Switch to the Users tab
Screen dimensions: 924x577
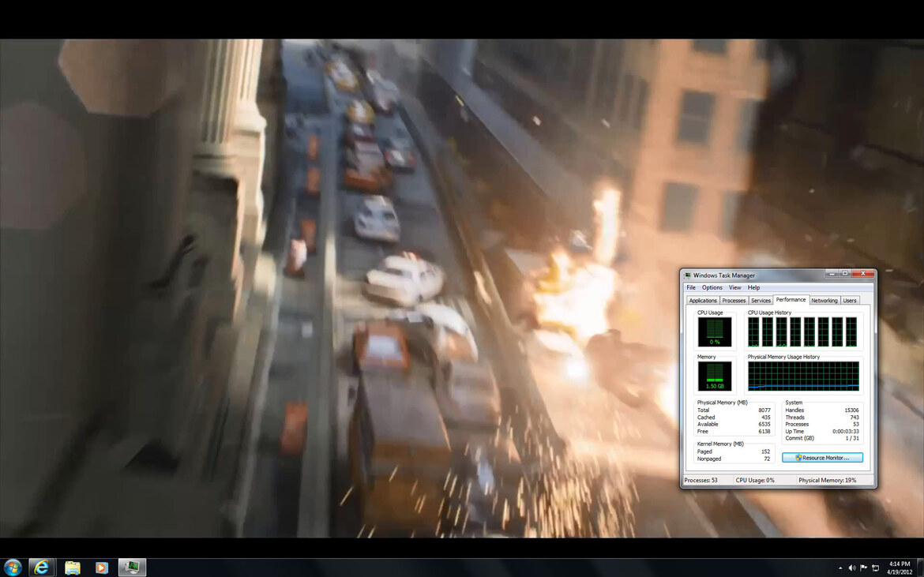tap(849, 300)
